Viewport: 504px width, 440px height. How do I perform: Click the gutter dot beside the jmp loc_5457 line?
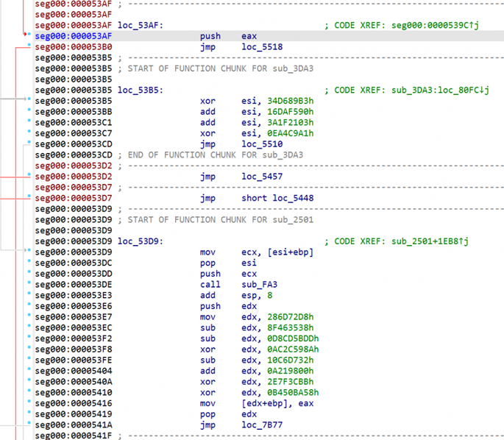point(29,177)
